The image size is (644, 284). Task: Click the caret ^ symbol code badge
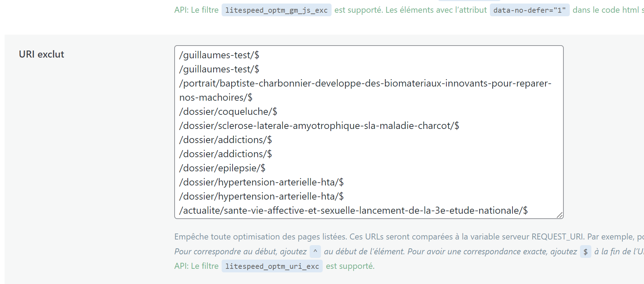315,252
